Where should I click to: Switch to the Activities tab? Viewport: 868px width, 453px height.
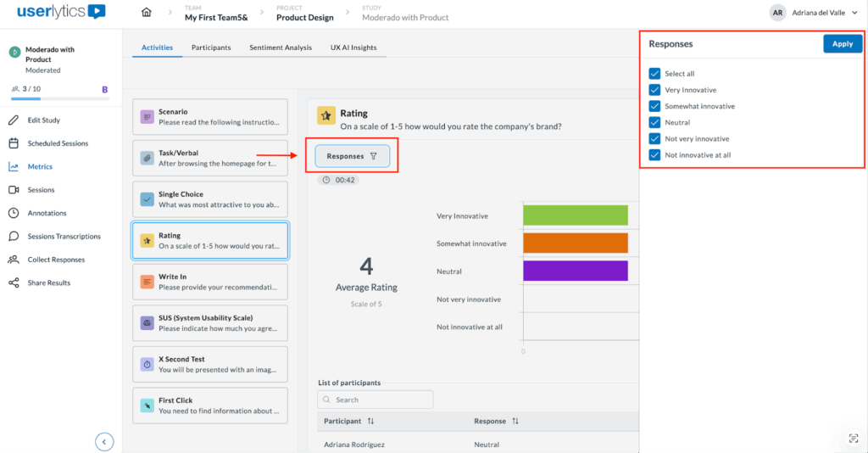[x=157, y=48]
